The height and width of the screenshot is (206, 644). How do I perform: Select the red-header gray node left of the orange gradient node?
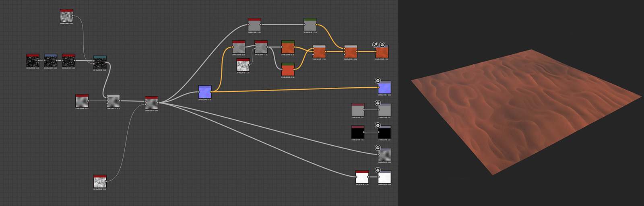[261, 47]
